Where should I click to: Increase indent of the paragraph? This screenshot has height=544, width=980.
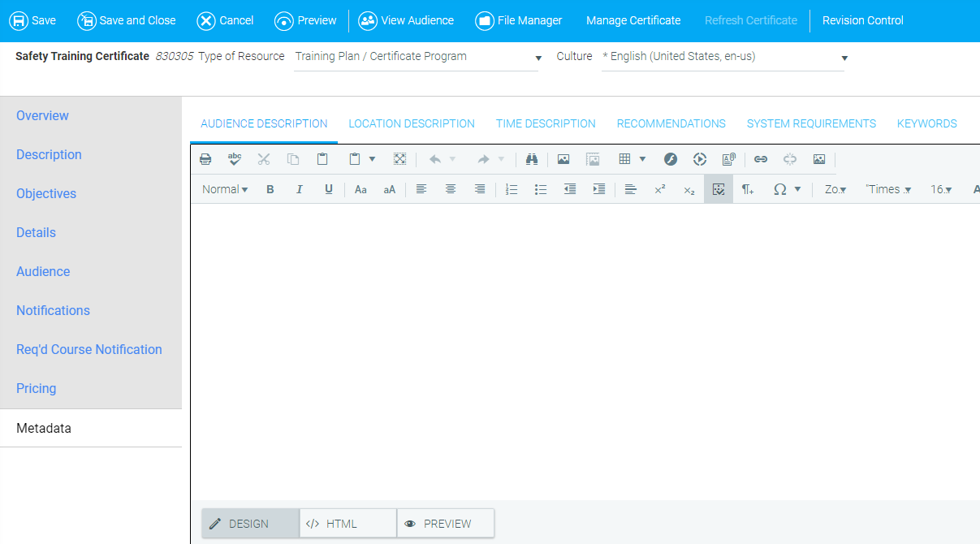coord(599,189)
